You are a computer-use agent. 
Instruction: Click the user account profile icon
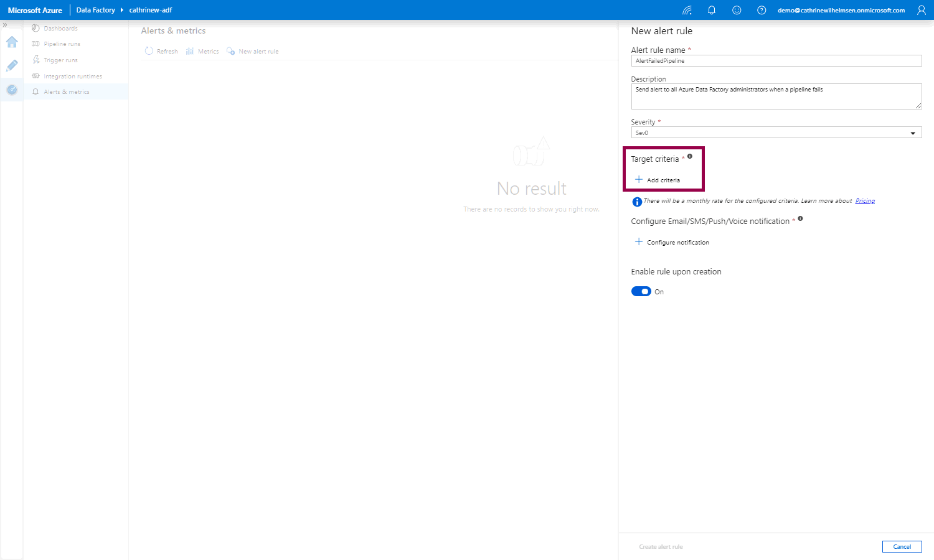921,11
